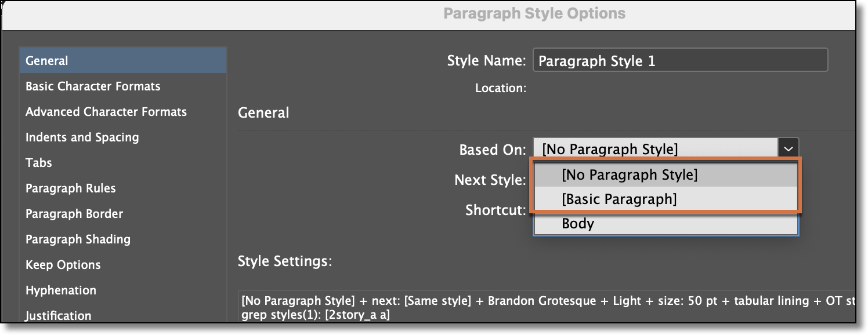Click the Style Name input field
The height and width of the screenshot is (335, 868).
pos(679,60)
